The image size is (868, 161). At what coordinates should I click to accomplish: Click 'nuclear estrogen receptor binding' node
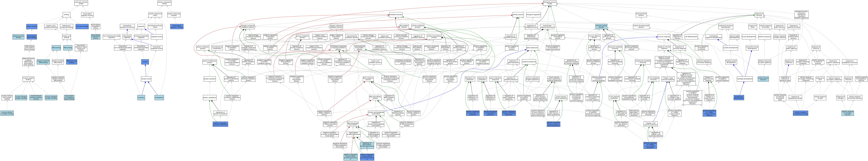click(x=21, y=98)
